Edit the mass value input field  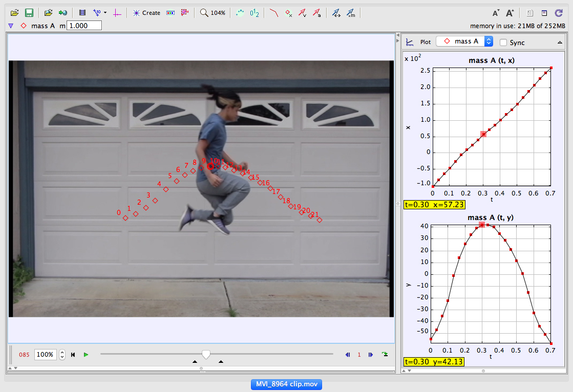(83, 24)
